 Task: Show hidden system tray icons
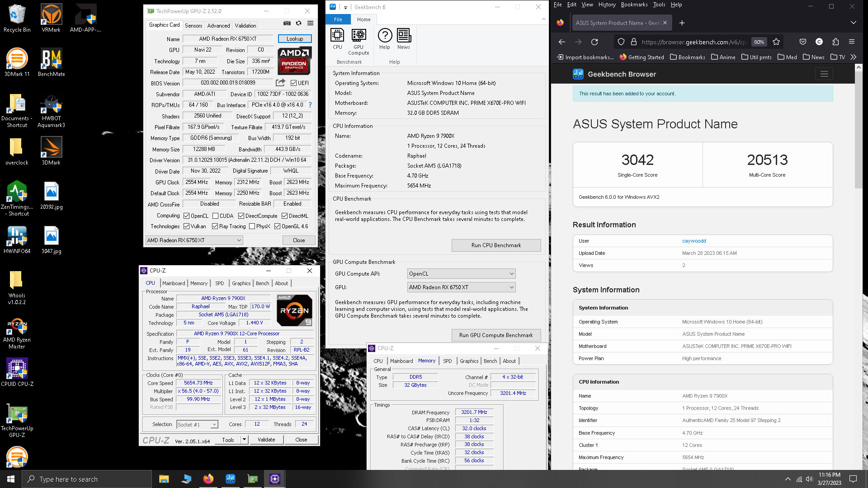(x=788, y=479)
